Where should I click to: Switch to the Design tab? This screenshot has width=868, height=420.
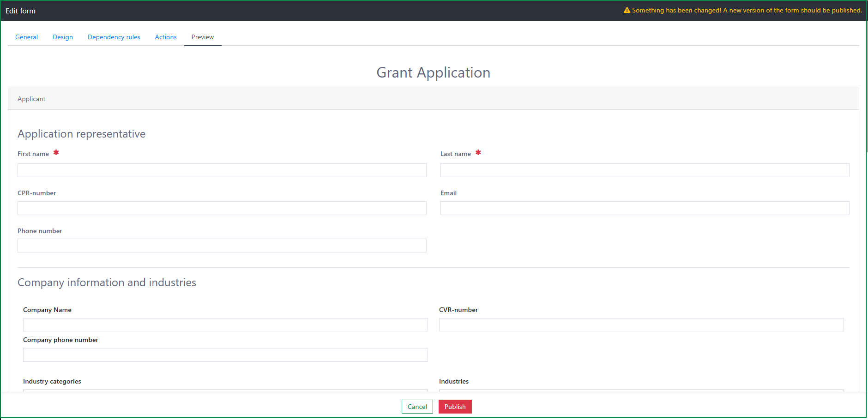pyautogui.click(x=63, y=37)
